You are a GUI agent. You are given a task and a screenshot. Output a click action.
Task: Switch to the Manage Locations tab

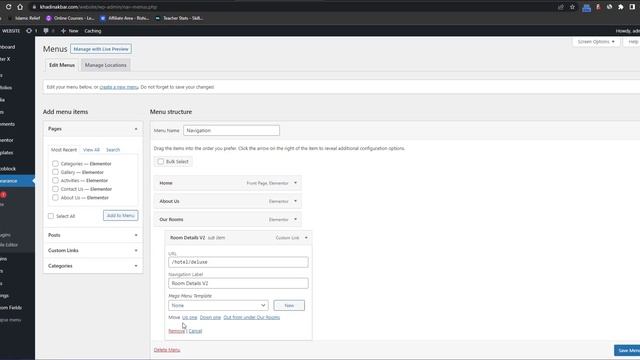point(106,65)
